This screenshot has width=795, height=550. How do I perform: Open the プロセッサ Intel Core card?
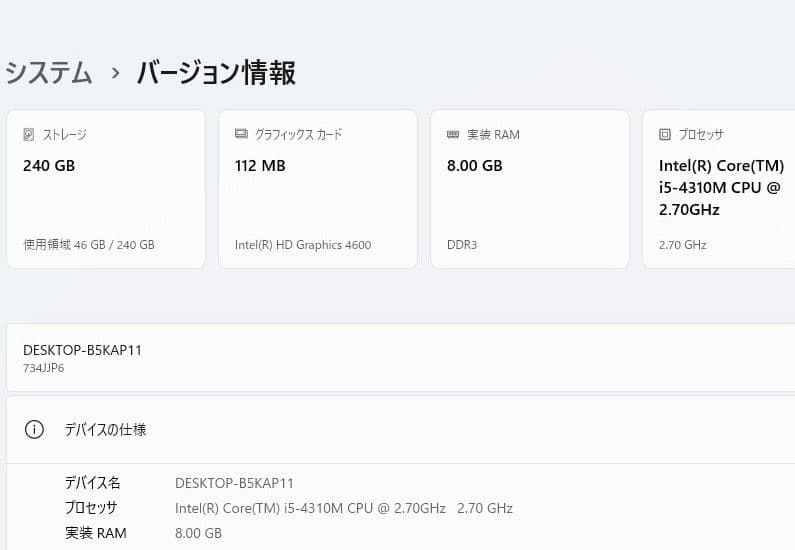pyautogui.click(x=719, y=189)
